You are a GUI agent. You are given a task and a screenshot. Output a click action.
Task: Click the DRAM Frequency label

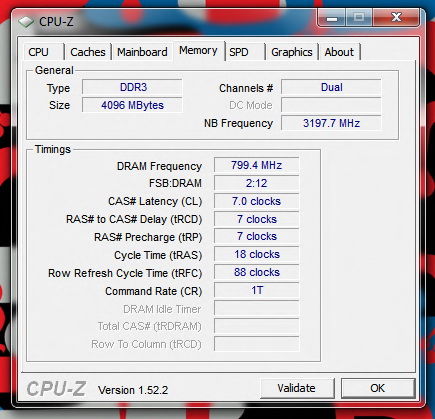[x=159, y=166]
